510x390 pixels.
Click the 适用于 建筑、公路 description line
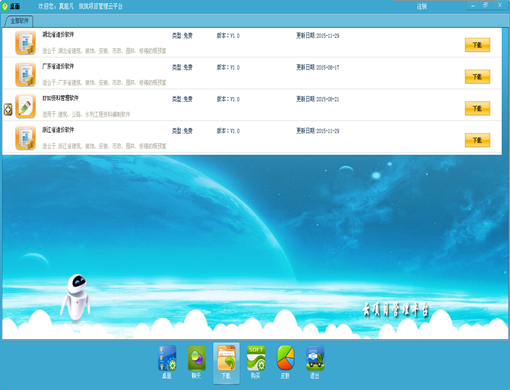click(86, 114)
